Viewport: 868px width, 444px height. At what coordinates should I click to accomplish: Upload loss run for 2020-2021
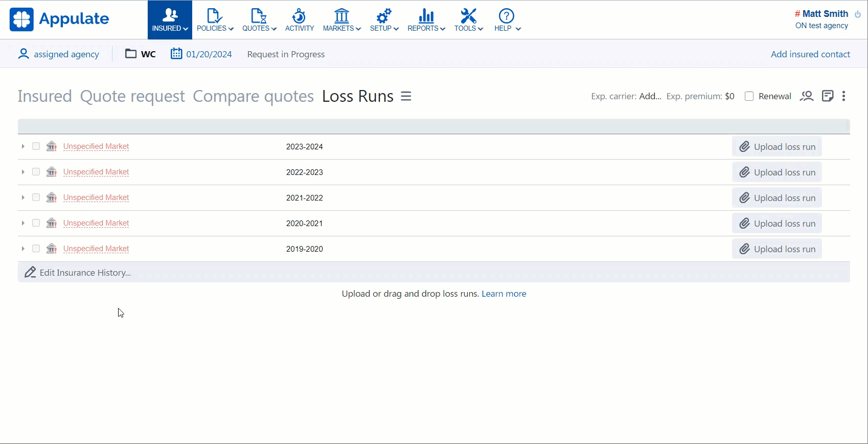777,224
